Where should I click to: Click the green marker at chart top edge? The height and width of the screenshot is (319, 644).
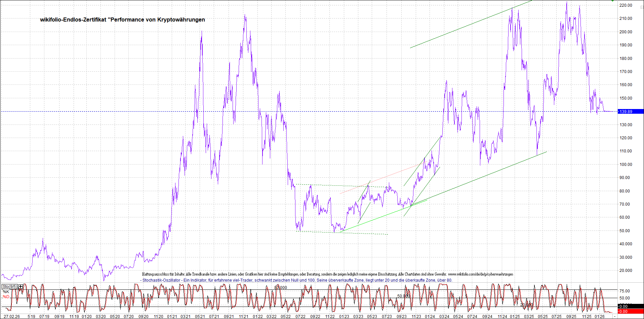[612, 1]
